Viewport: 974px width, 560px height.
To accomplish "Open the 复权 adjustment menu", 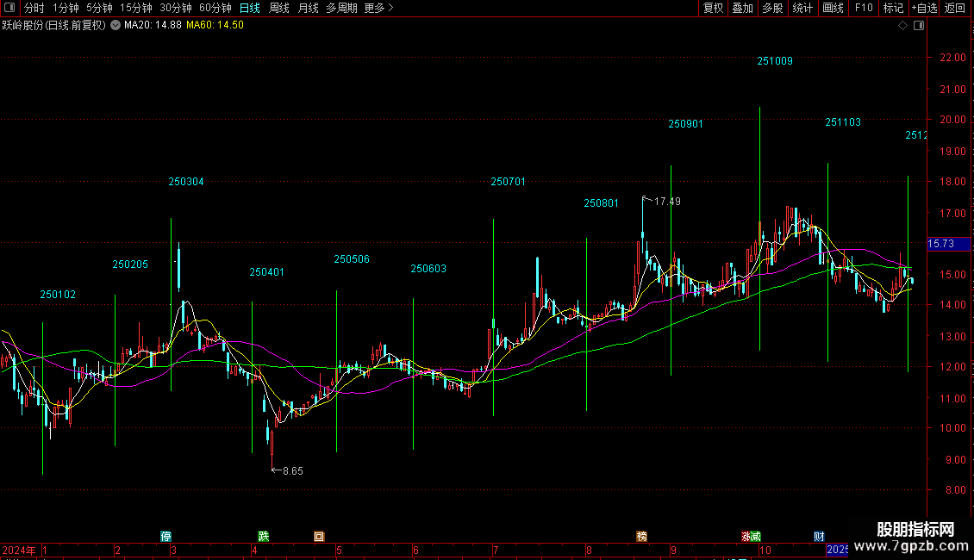I will (x=713, y=8).
